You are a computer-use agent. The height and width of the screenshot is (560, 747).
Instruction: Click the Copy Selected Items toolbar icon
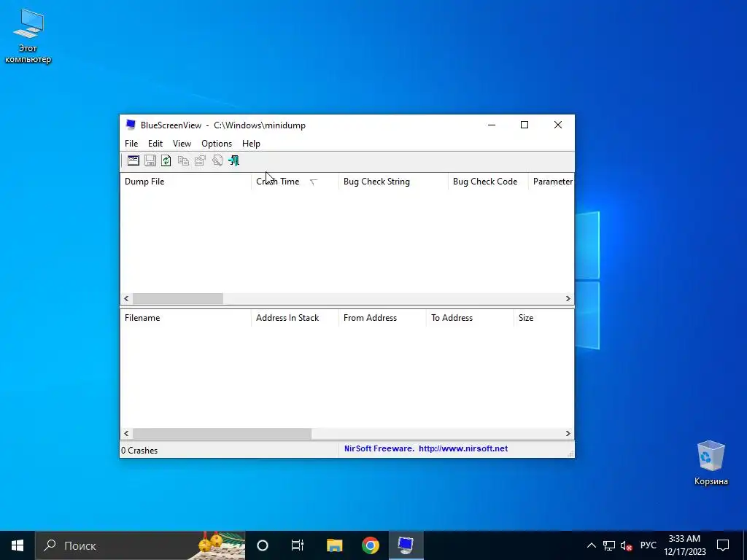tap(183, 160)
